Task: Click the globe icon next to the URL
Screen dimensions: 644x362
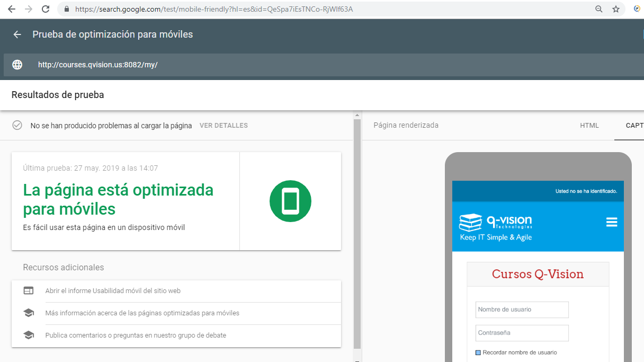Action: (x=17, y=65)
